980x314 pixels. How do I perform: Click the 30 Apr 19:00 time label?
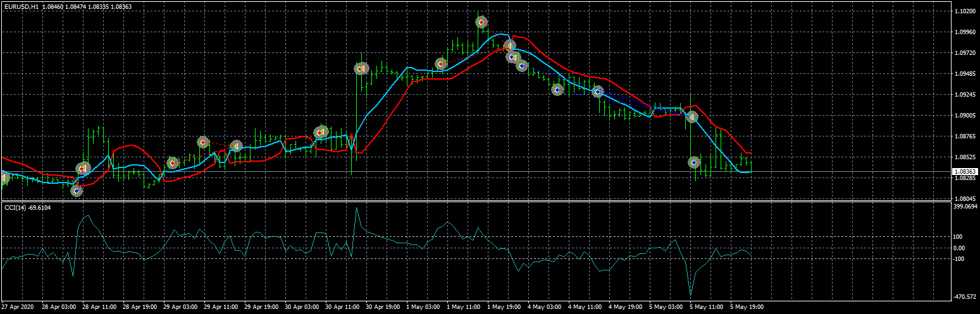[x=383, y=308]
